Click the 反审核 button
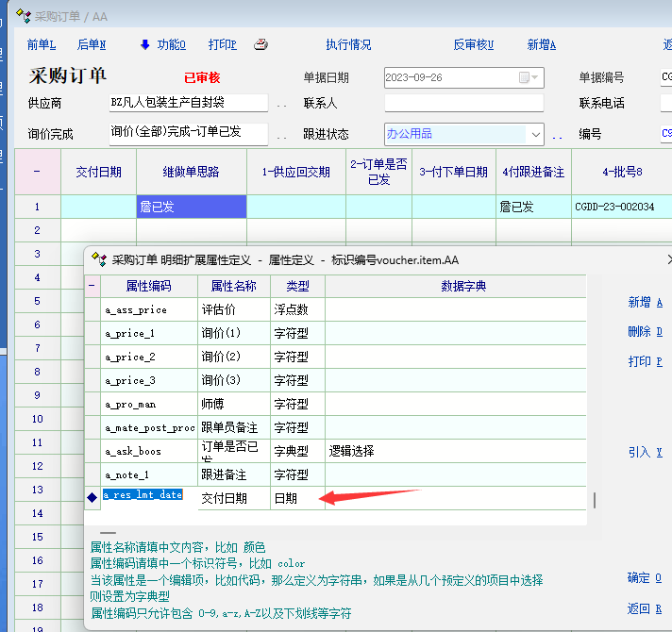672x632 pixels. click(473, 44)
